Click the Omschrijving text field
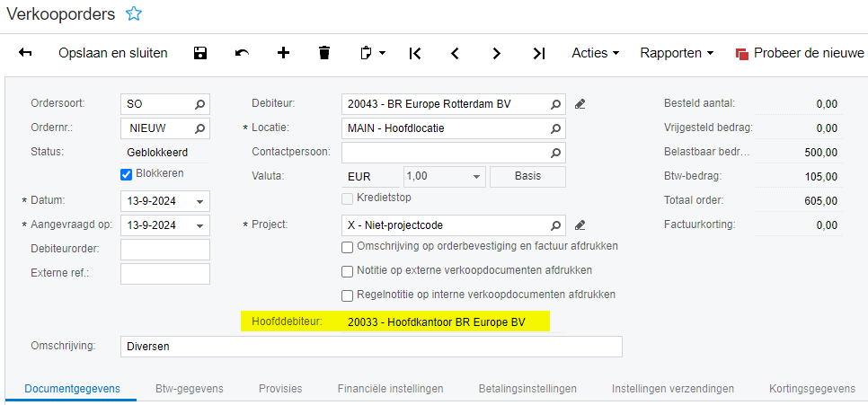 (x=371, y=346)
